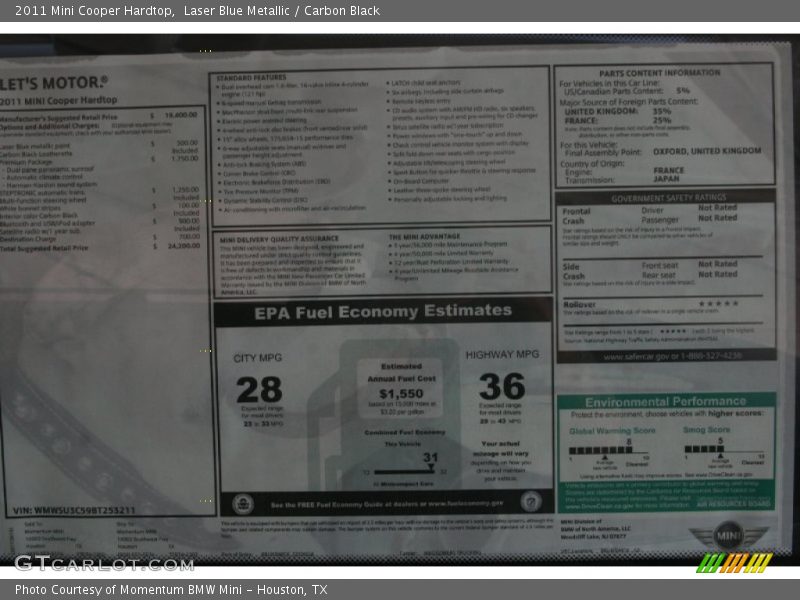Click the Driver 'Not Rated' frontal crash entry
800x600 pixels.
click(x=718, y=208)
